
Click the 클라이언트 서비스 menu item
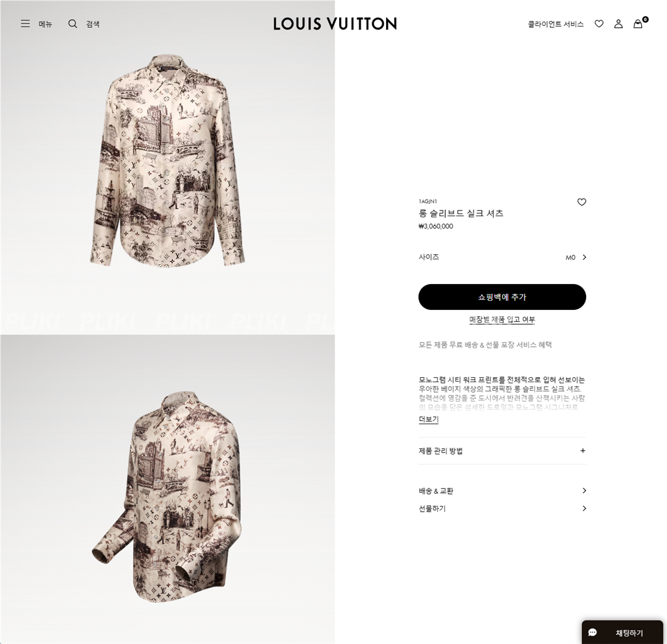556,24
